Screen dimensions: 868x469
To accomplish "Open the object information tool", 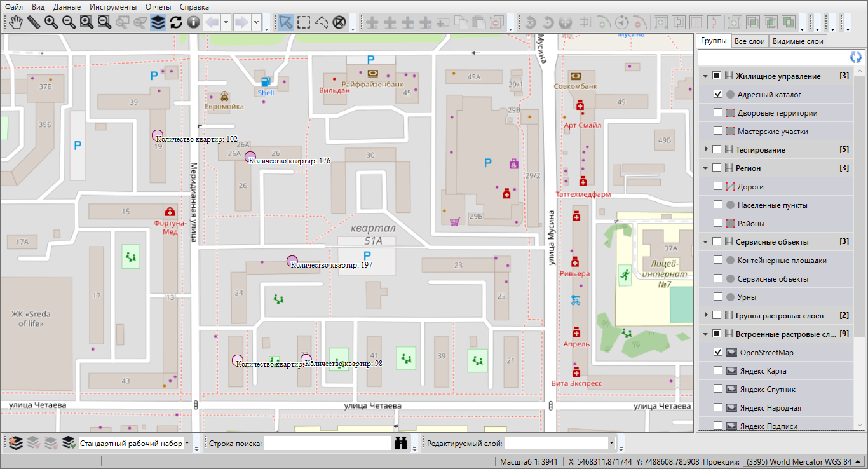I will pos(193,22).
